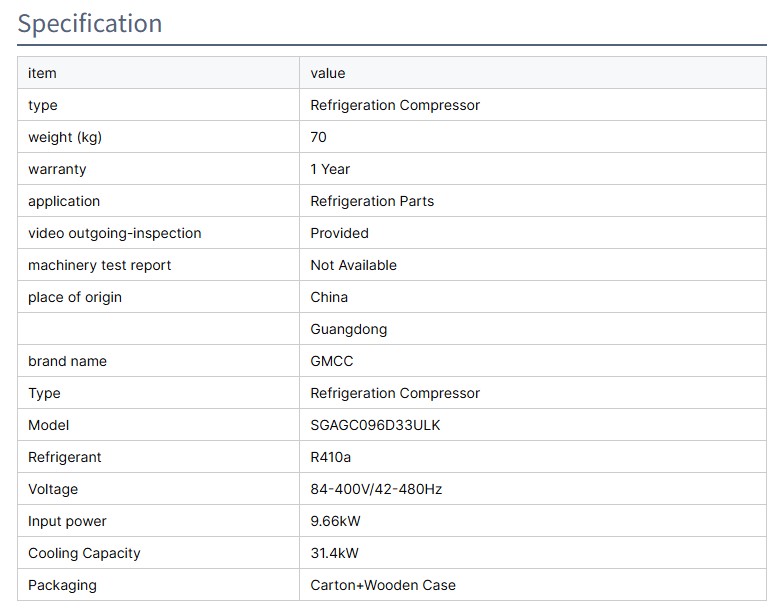Click the 'Provided' value cell
Viewport: 781px width, 611px height.
[340, 233]
